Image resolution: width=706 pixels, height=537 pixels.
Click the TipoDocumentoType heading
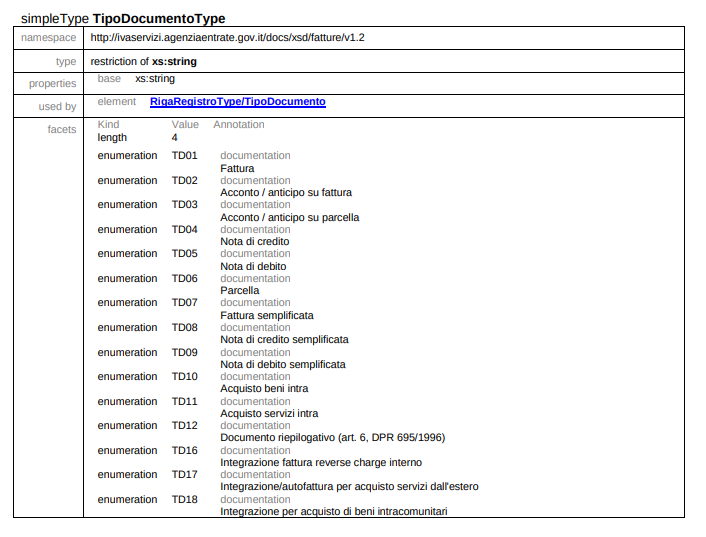158,18
